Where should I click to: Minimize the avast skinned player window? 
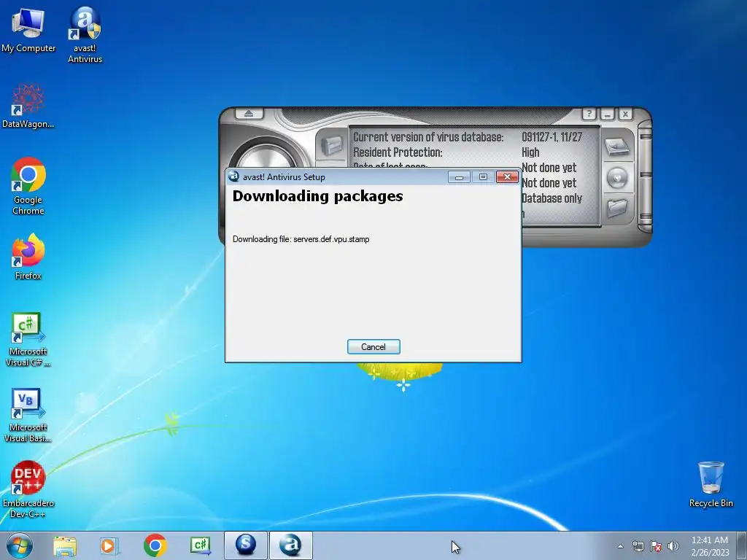607,114
